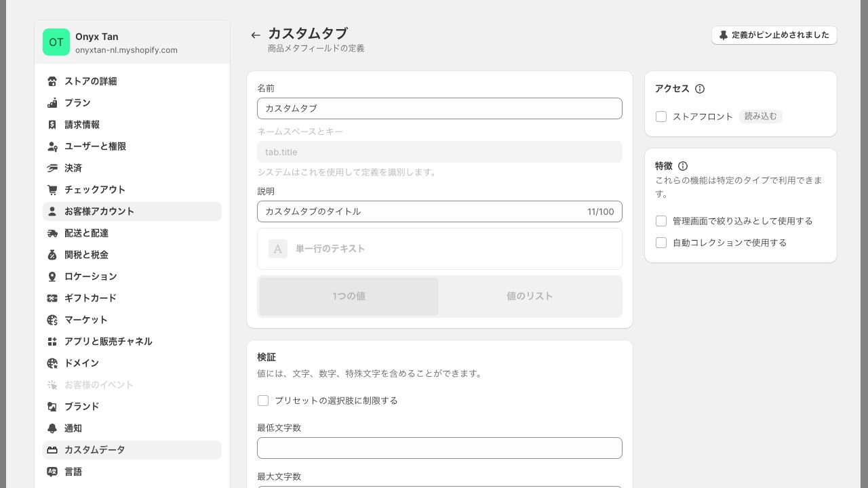Click the 単一行のテキスト type selector

pos(439,249)
